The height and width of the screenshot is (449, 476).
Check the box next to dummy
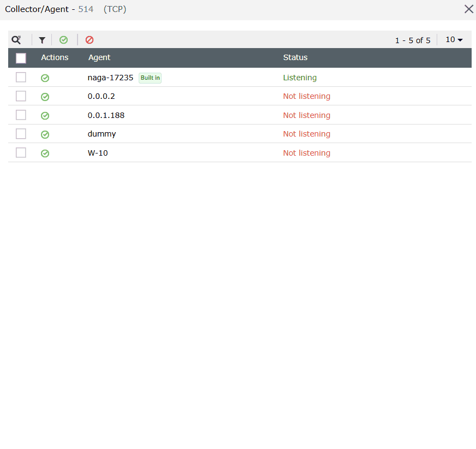click(x=21, y=134)
